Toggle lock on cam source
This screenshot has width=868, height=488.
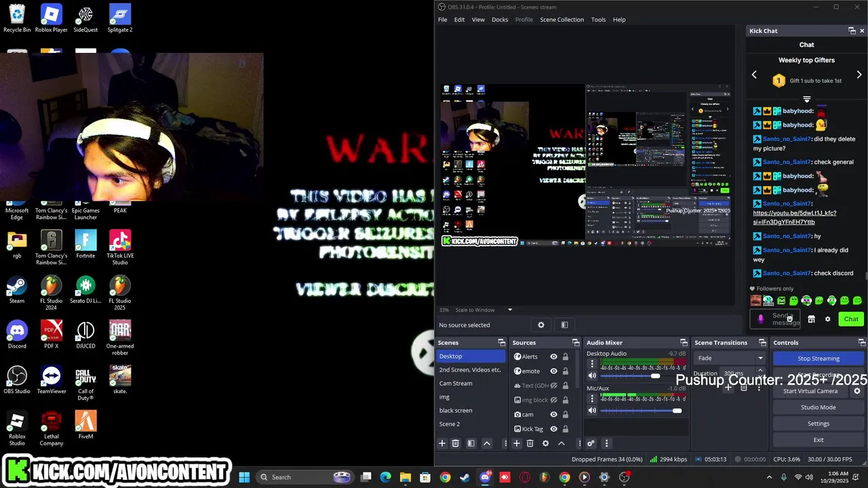pyautogui.click(x=566, y=414)
